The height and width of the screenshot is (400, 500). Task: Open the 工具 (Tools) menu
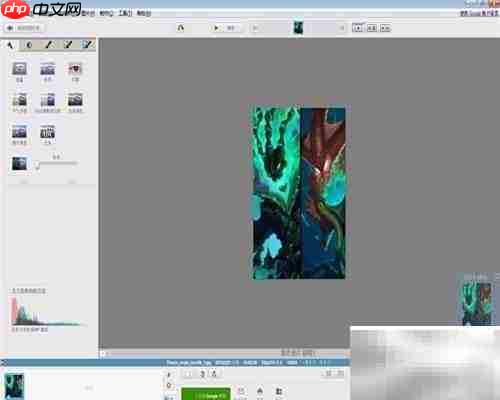pyautogui.click(x=125, y=13)
